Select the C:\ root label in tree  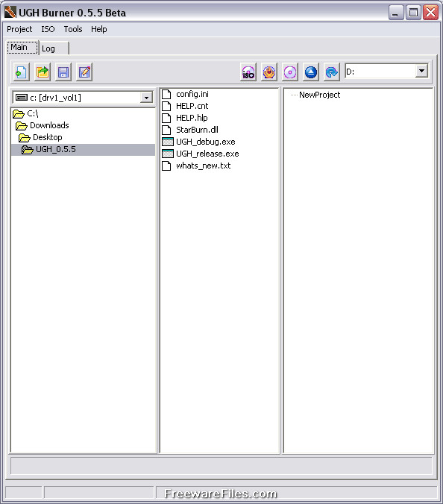click(33, 113)
